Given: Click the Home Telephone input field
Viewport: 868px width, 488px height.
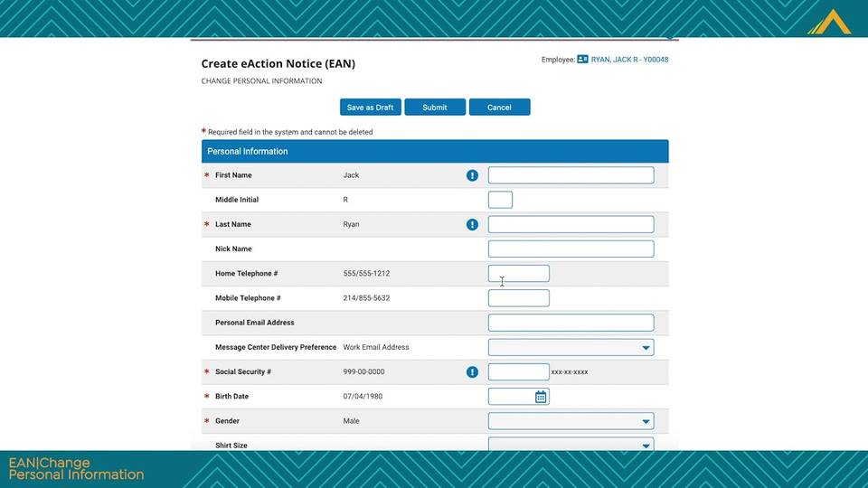Looking at the screenshot, I should 518,273.
